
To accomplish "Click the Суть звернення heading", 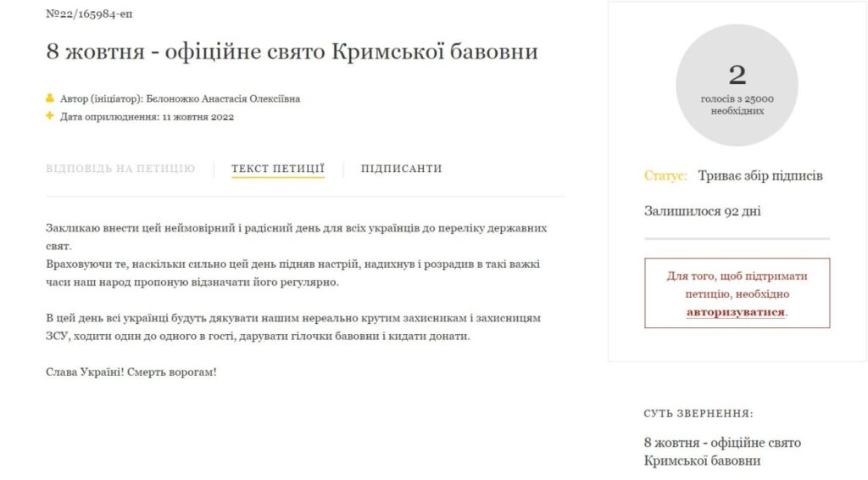I will click(698, 414).
